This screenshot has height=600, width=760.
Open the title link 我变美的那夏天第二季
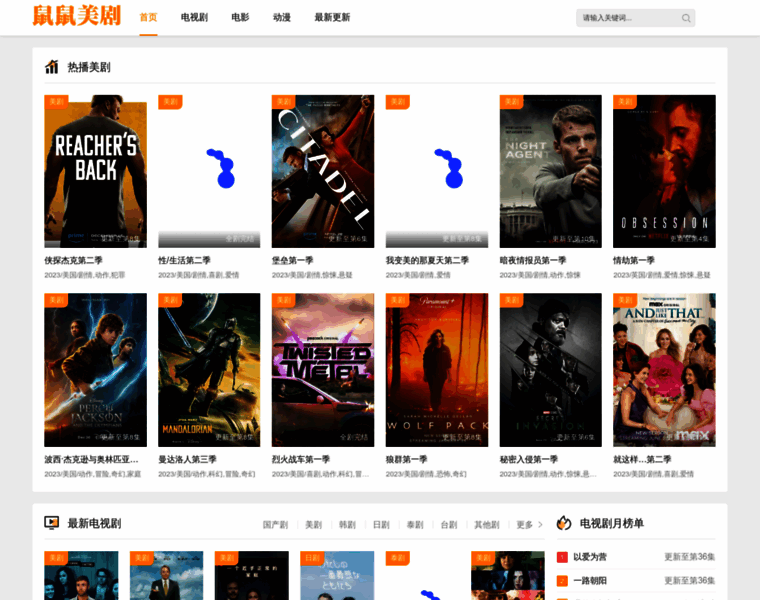click(x=427, y=261)
